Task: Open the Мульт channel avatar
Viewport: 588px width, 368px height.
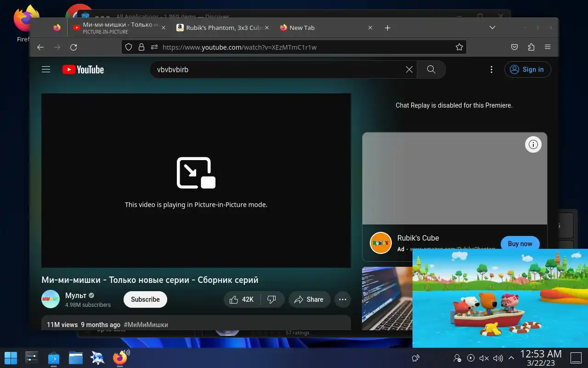Action: (x=51, y=299)
